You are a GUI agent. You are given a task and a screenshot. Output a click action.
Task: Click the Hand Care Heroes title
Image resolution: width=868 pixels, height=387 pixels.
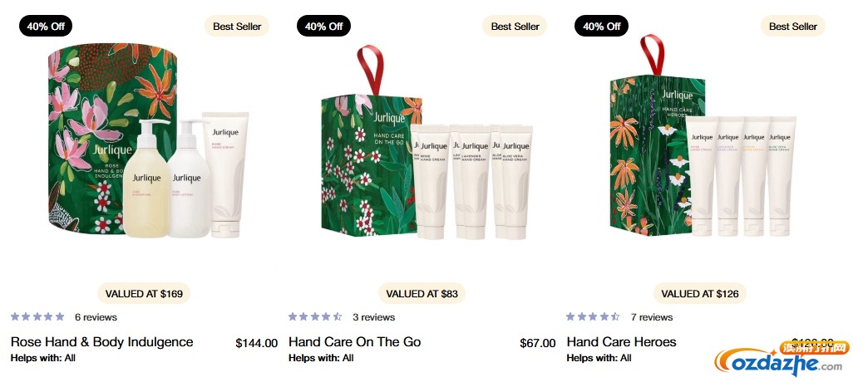(621, 342)
